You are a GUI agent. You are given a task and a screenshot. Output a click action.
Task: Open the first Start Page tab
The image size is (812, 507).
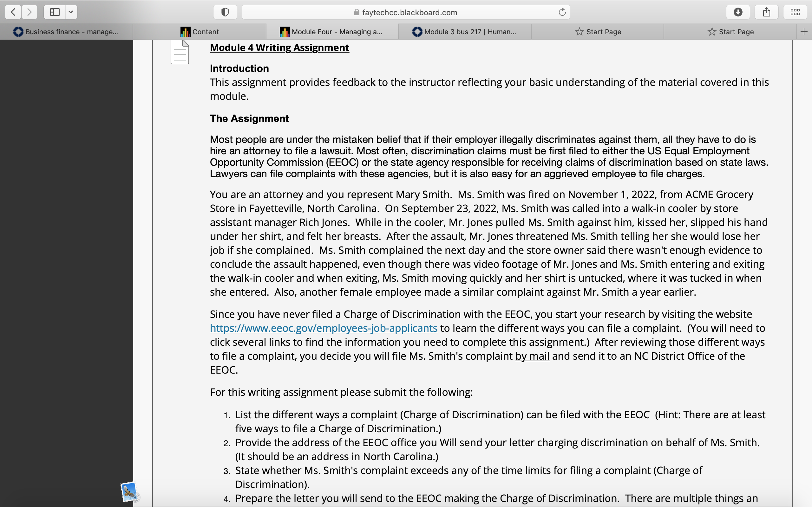(x=597, y=31)
